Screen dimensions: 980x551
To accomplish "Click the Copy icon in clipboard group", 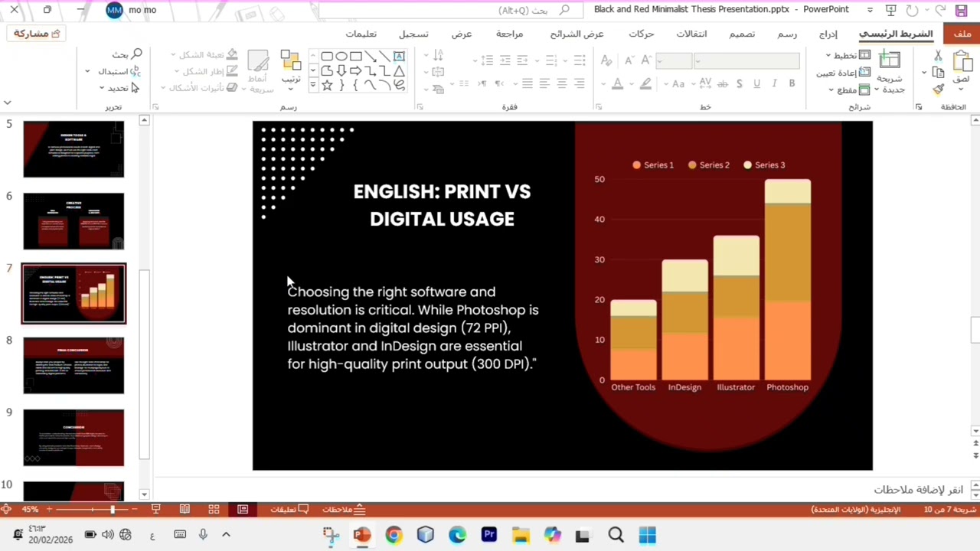I will [939, 73].
